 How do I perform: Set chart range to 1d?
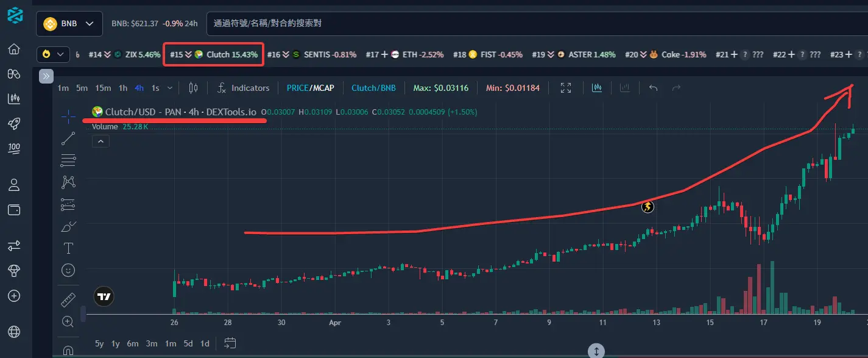[205, 343]
